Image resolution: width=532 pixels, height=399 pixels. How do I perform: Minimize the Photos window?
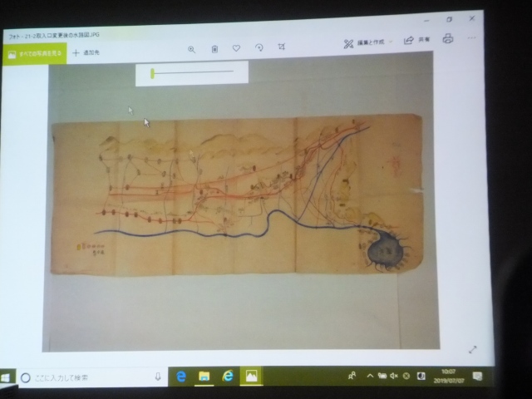click(426, 21)
